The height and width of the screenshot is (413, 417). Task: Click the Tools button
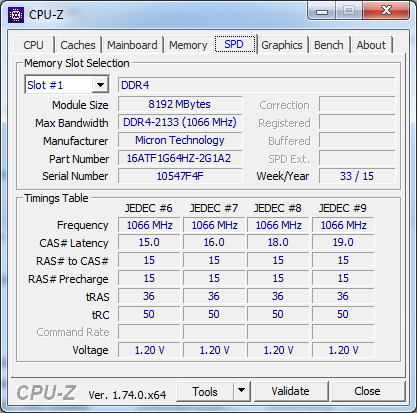[x=205, y=392]
